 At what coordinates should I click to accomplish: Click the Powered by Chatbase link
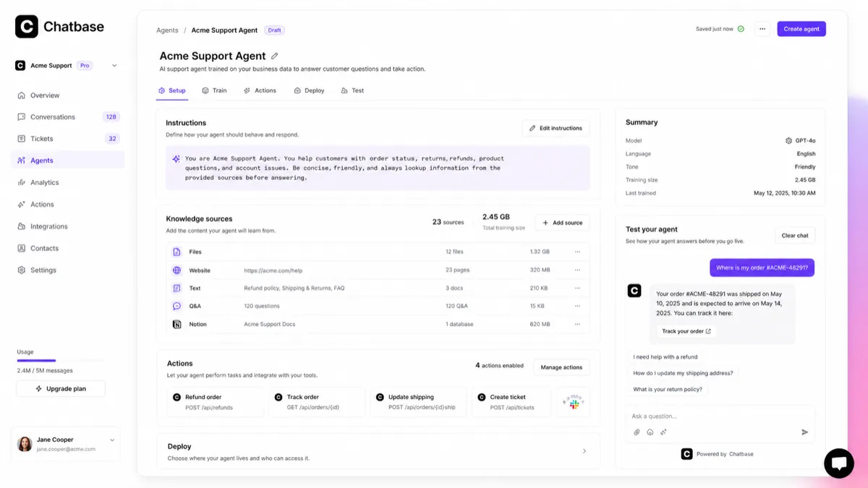(718, 454)
